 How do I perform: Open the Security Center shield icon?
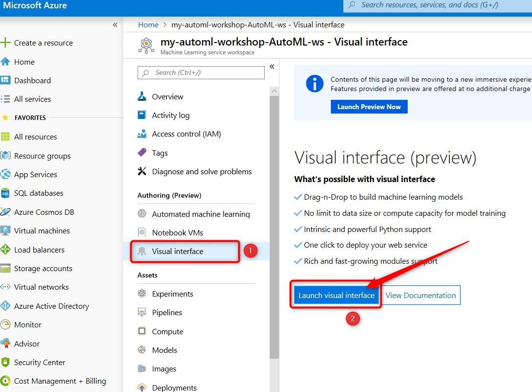pos(5,363)
